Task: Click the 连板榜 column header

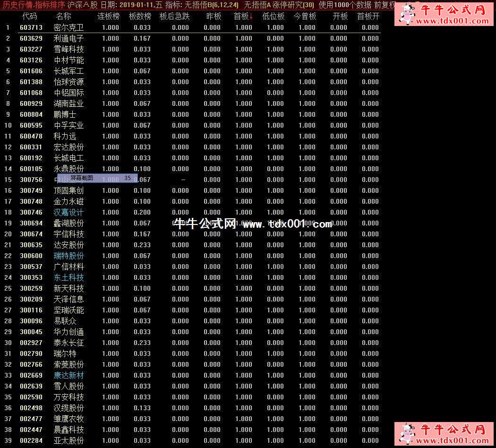Action: tap(108, 16)
